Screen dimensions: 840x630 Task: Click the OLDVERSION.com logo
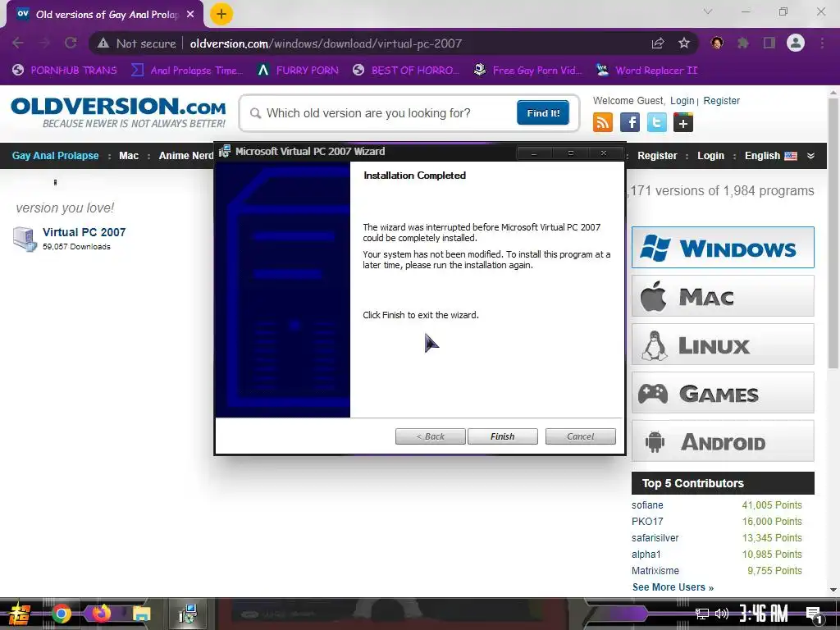point(118,112)
